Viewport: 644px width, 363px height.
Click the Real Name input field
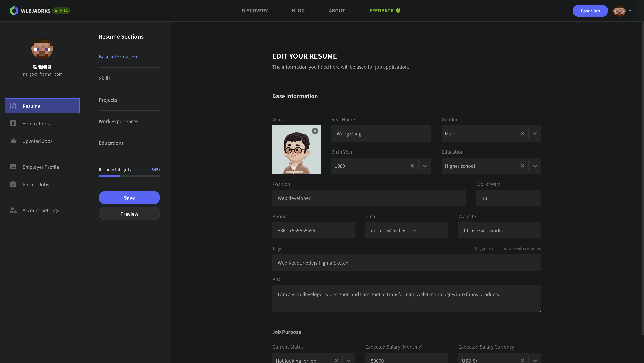coord(381,133)
